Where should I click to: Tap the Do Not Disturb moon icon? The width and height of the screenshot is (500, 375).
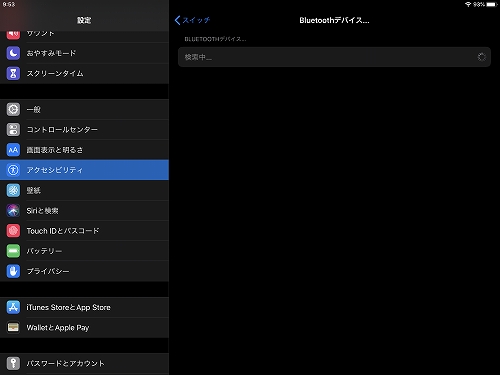[x=13, y=53]
